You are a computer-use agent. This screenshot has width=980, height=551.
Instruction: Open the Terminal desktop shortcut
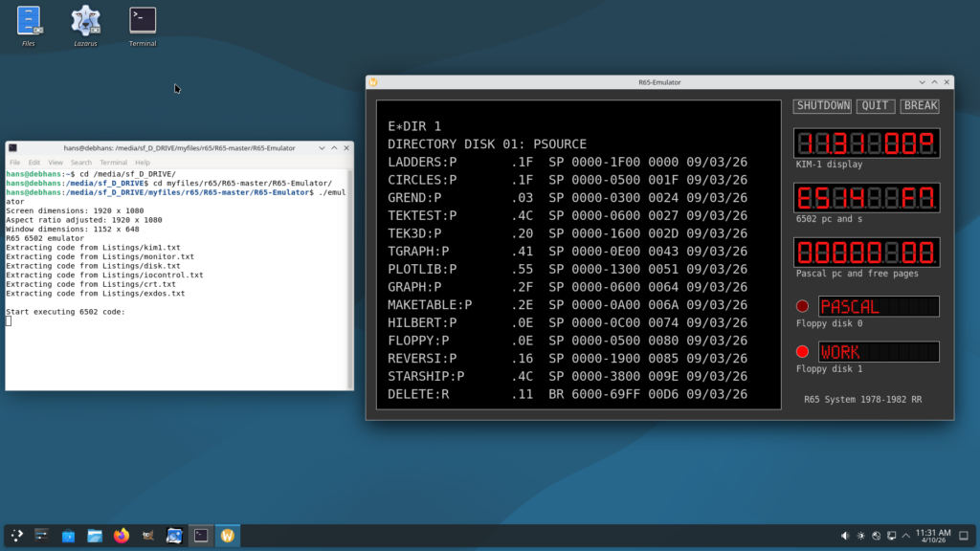143,21
